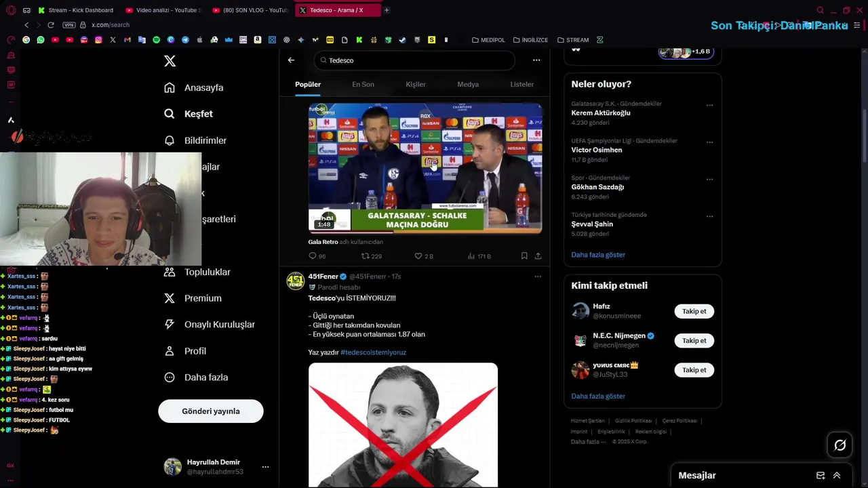
Task: Open the MEDİPOL bookmarks folder
Action: click(x=488, y=40)
